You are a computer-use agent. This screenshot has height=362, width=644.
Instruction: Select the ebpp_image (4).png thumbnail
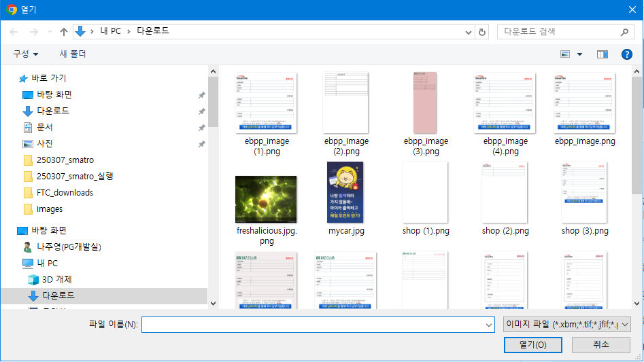(505, 103)
